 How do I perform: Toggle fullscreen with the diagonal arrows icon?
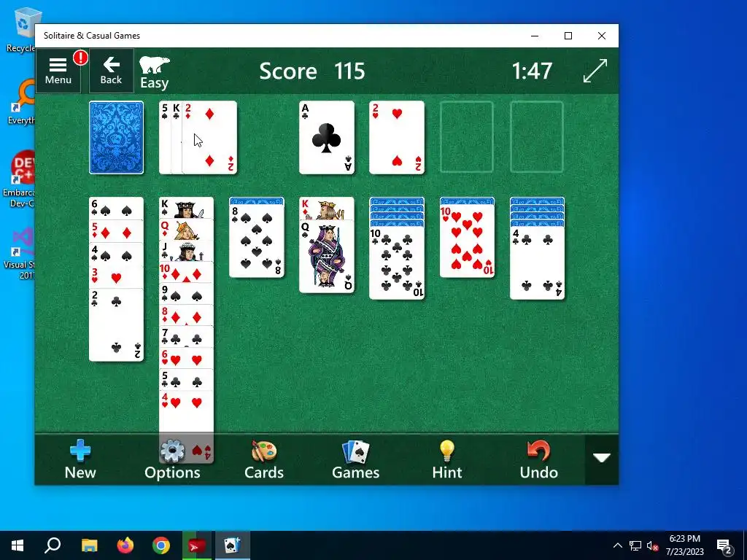(595, 71)
